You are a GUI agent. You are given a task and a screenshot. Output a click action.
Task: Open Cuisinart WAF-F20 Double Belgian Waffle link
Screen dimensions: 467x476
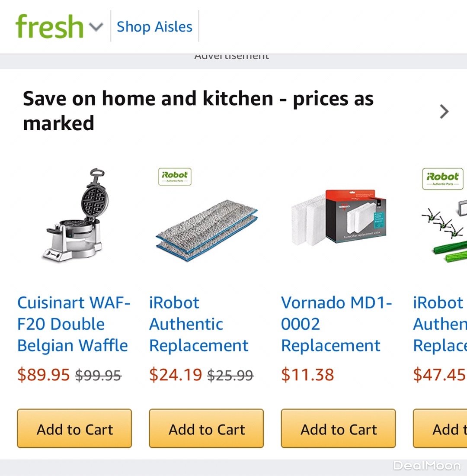click(74, 324)
